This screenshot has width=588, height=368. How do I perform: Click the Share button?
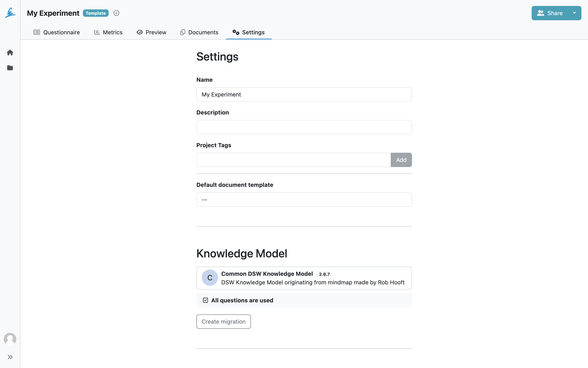[x=550, y=13]
